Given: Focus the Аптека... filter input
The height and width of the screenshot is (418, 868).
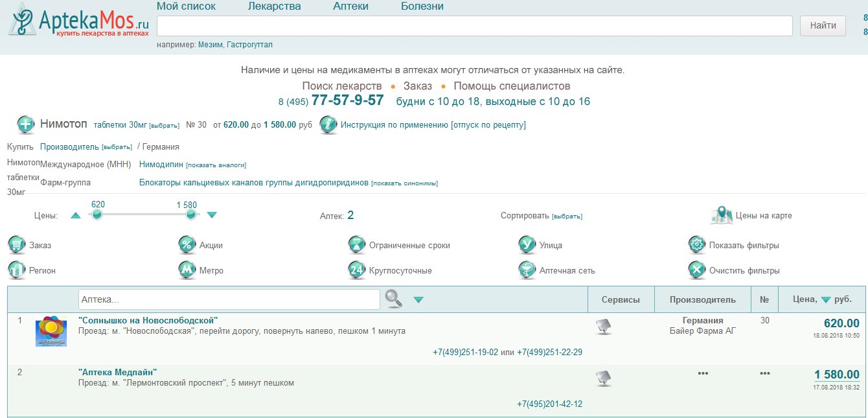Looking at the screenshot, I should point(229,299).
